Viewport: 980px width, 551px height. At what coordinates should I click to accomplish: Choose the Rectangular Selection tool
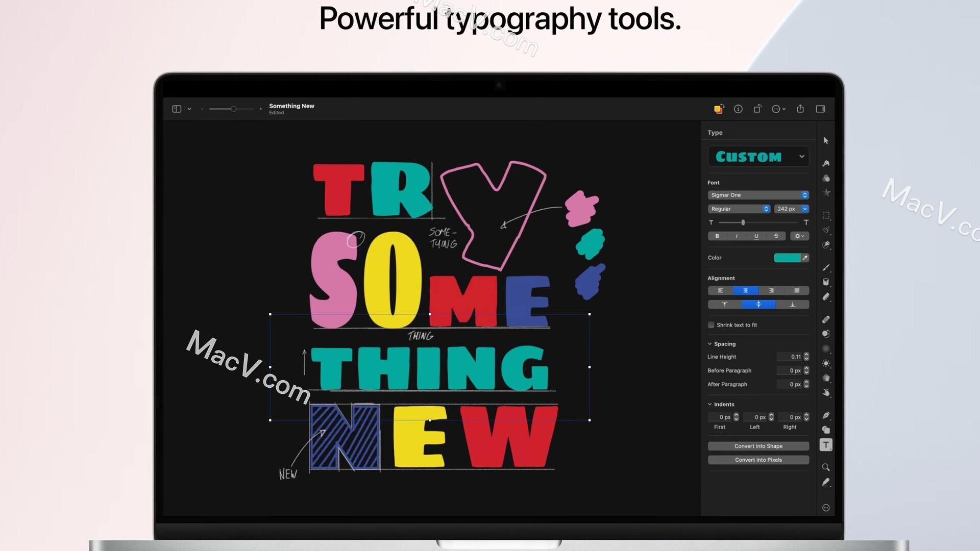[x=826, y=215]
